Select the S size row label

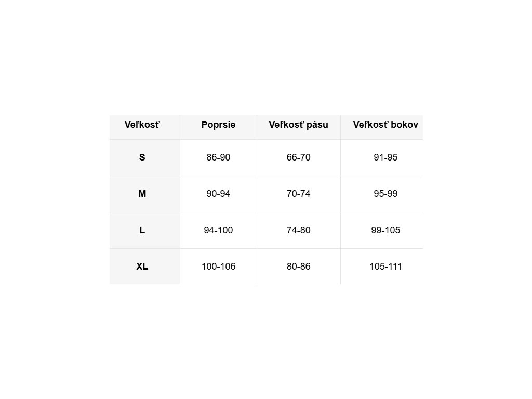(x=142, y=157)
